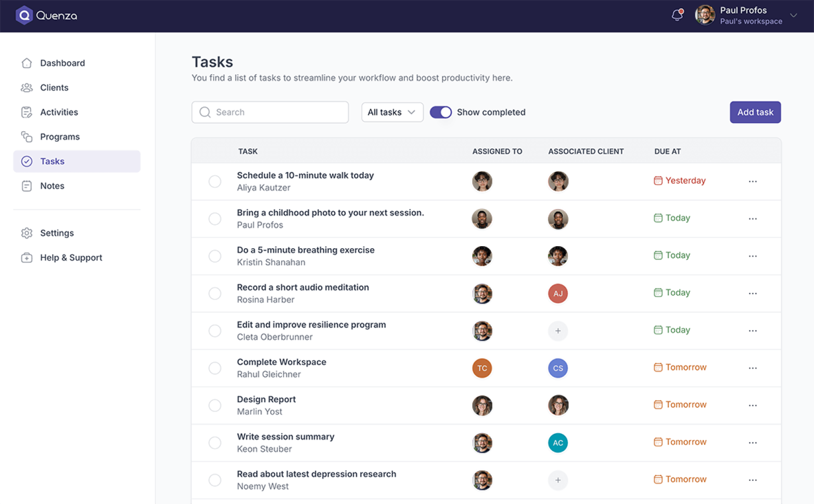
Task: Open three-dot menu for Design Report task
Action: tap(752, 405)
